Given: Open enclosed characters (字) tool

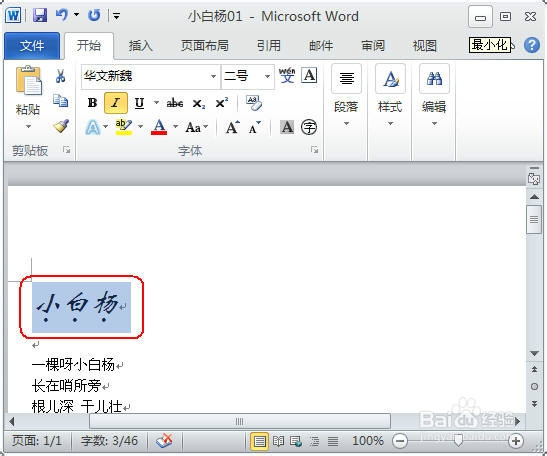Looking at the screenshot, I should coord(309,127).
